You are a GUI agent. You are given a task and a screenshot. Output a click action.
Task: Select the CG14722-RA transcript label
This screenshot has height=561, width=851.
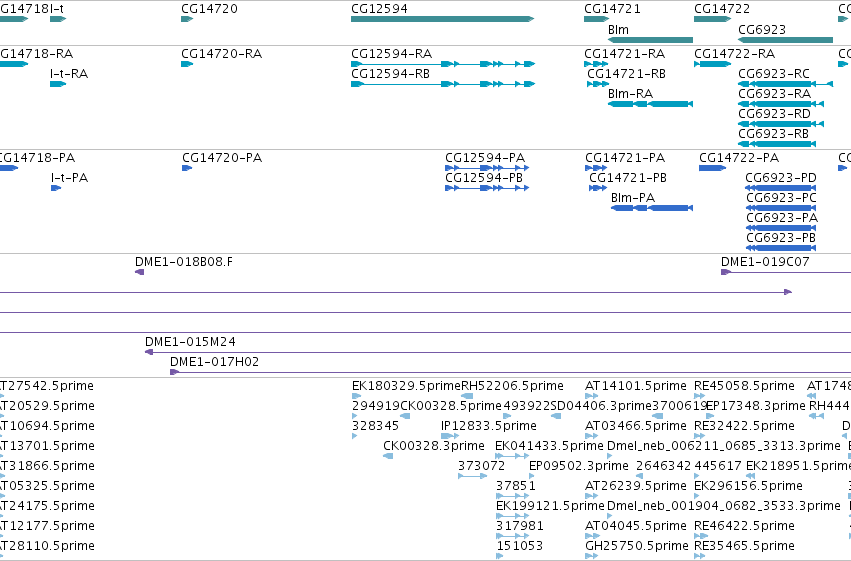tap(734, 54)
